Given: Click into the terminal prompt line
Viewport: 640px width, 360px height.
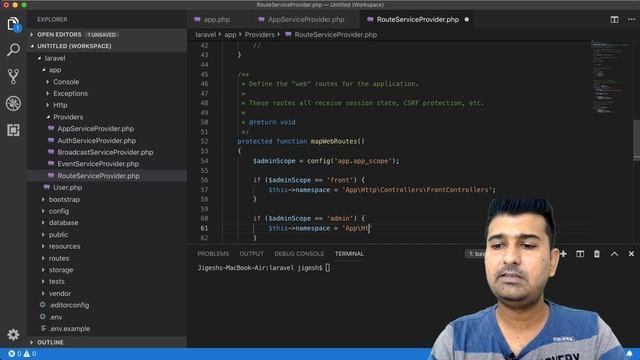Looking at the screenshot, I should point(264,268).
